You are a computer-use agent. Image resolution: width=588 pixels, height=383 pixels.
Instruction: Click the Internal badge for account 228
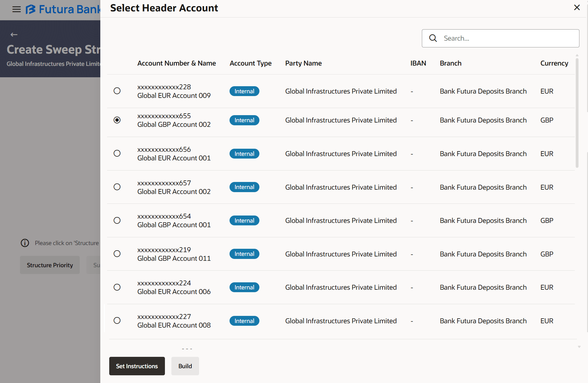pyautogui.click(x=244, y=91)
